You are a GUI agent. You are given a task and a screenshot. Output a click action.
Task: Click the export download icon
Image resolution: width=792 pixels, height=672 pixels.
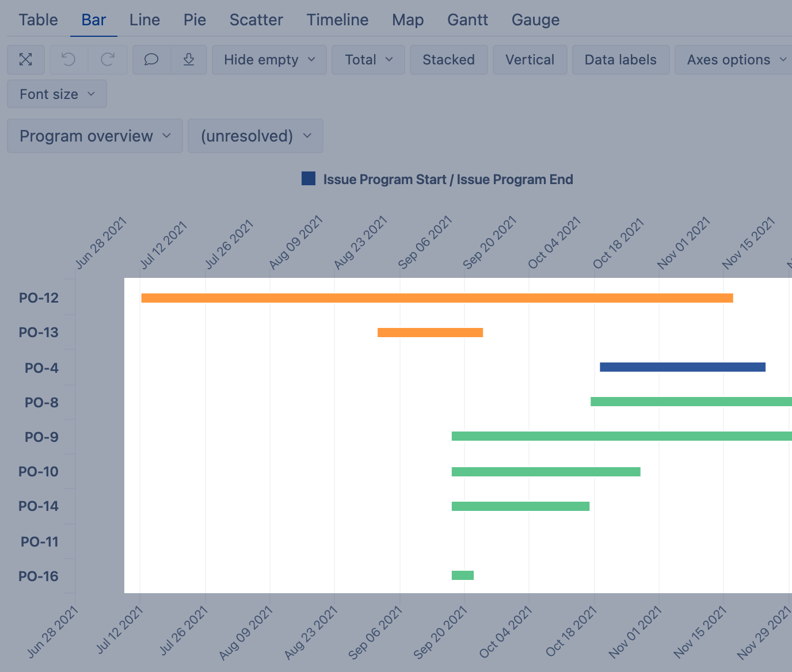click(x=189, y=60)
